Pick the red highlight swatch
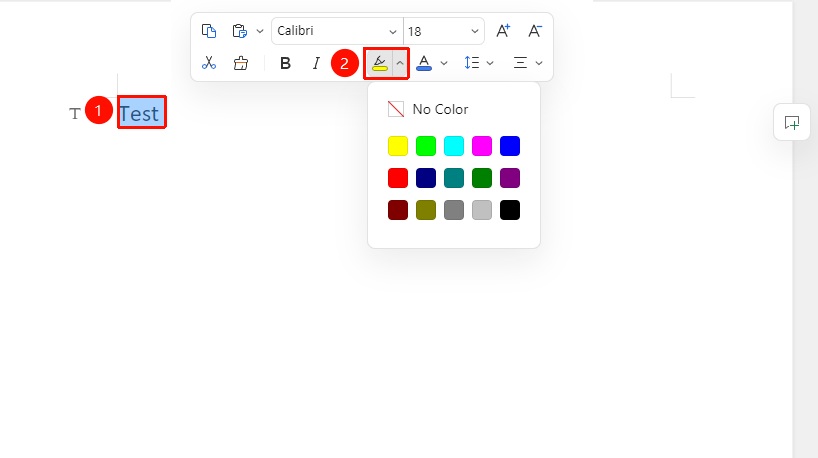Image resolution: width=818 pixels, height=458 pixels. (x=398, y=178)
